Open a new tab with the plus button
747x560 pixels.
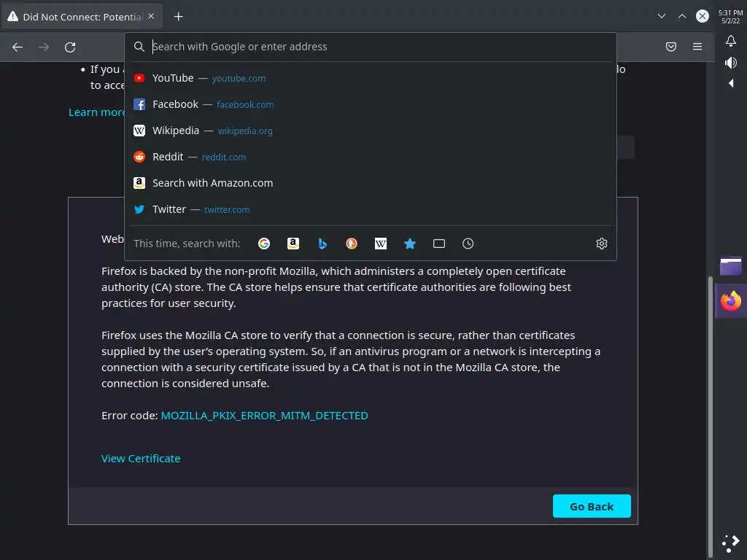(x=178, y=17)
